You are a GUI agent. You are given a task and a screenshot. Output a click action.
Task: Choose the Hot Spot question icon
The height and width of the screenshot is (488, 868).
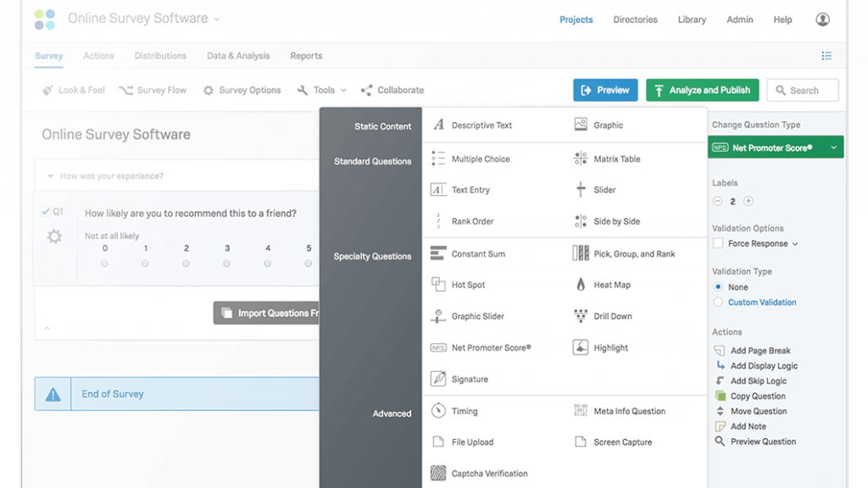point(438,285)
